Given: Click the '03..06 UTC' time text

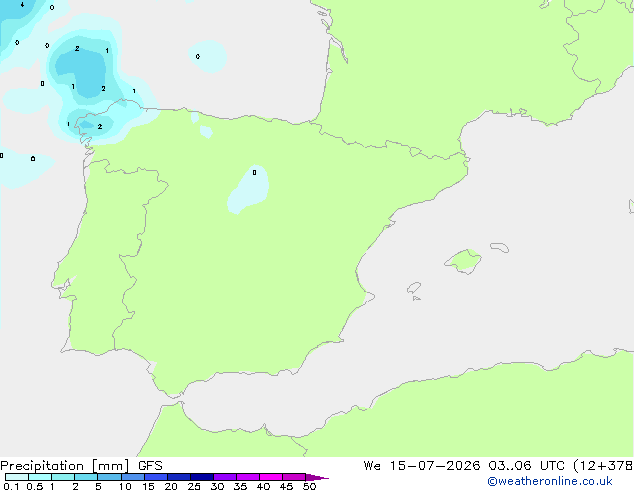Looking at the screenshot, I should coord(526,466).
